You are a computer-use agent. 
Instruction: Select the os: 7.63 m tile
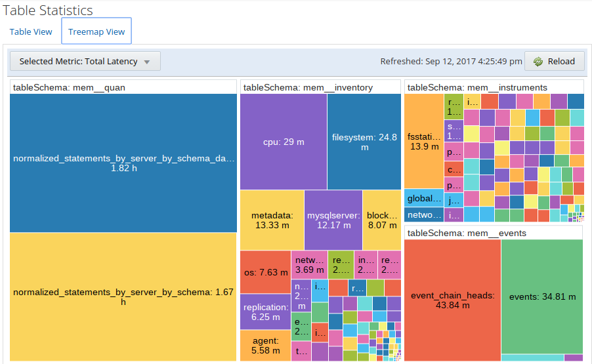[266, 272]
